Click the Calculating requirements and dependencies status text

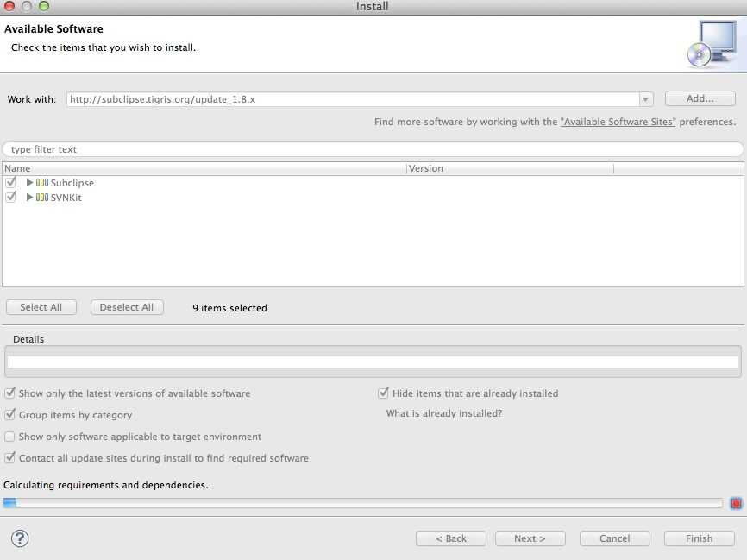pos(106,485)
